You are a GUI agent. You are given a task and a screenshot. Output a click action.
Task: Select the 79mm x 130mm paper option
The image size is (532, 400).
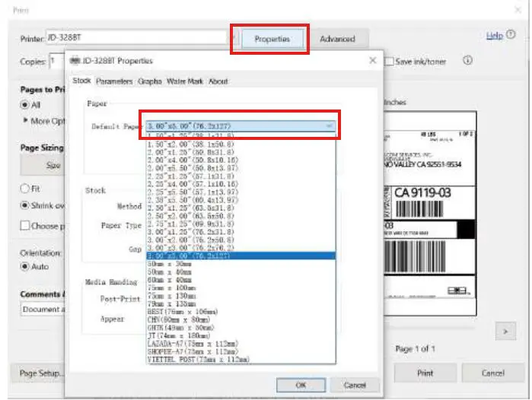tap(241, 303)
